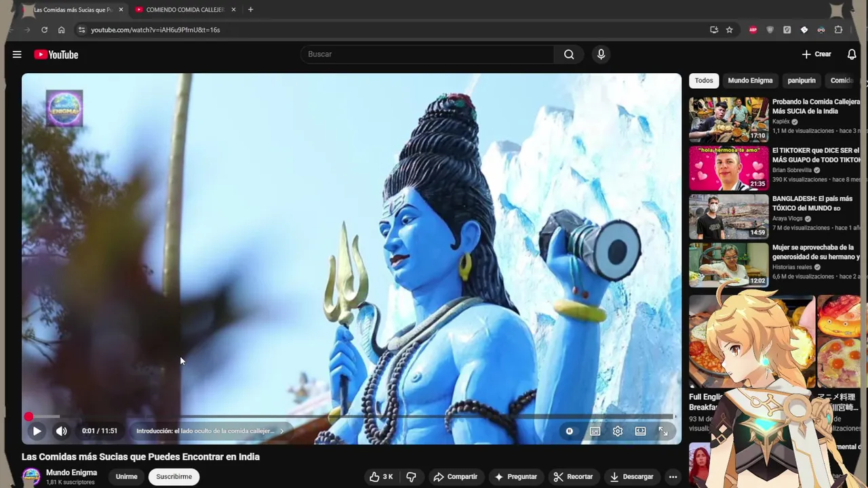Click the BANGLADESH: El país más TÓXICO title
Screen dimensions: 868x488
(x=812, y=203)
